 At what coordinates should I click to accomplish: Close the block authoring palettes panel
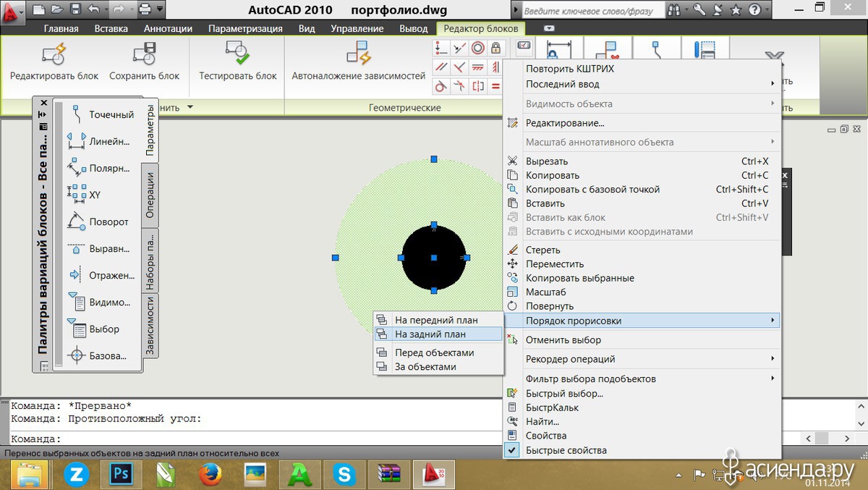[43, 103]
